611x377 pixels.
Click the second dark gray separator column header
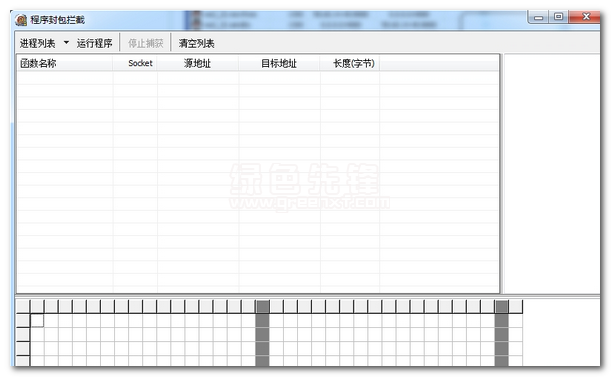502,306
